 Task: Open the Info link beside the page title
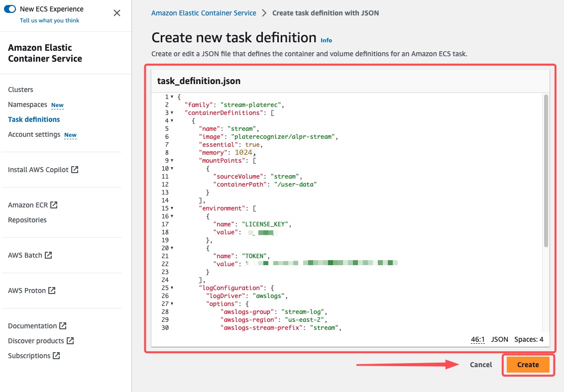[326, 40]
